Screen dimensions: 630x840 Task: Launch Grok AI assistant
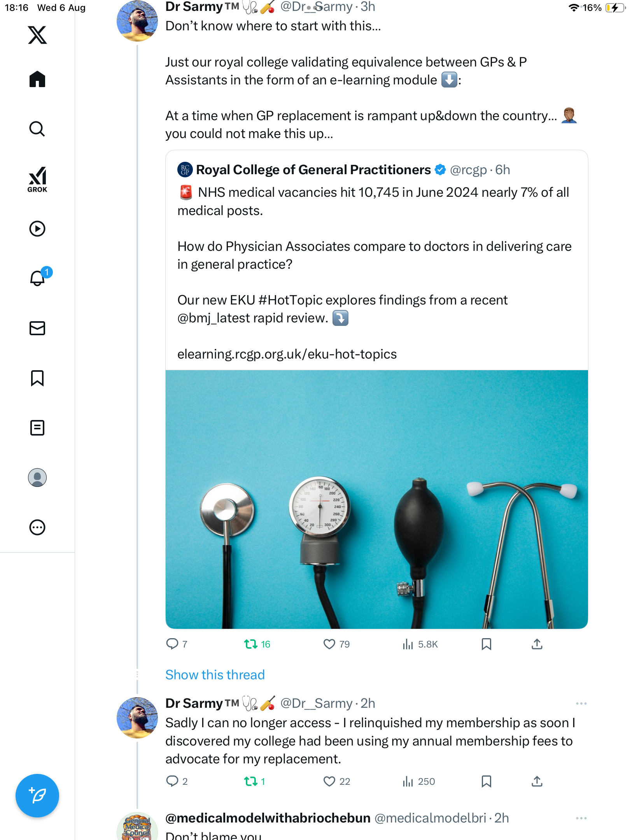tap(37, 179)
